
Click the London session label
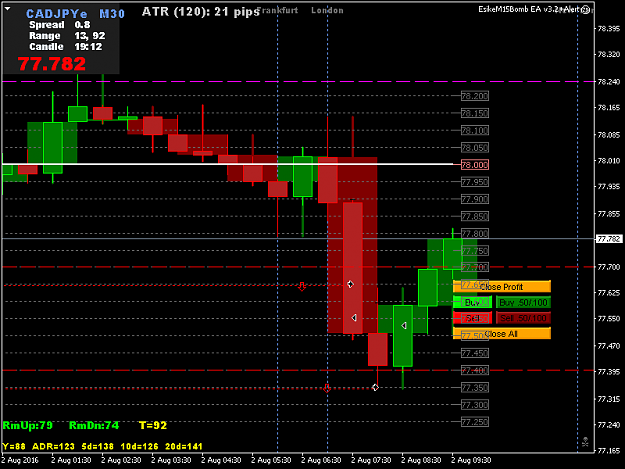(327, 10)
